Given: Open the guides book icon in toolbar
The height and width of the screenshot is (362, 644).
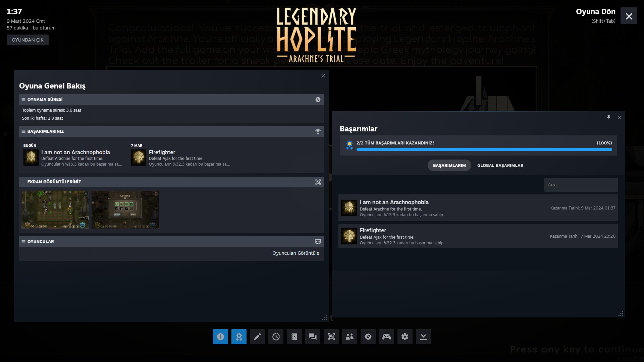Looking at the screenshot, I should pyautogui.click(x=294, y=337).
